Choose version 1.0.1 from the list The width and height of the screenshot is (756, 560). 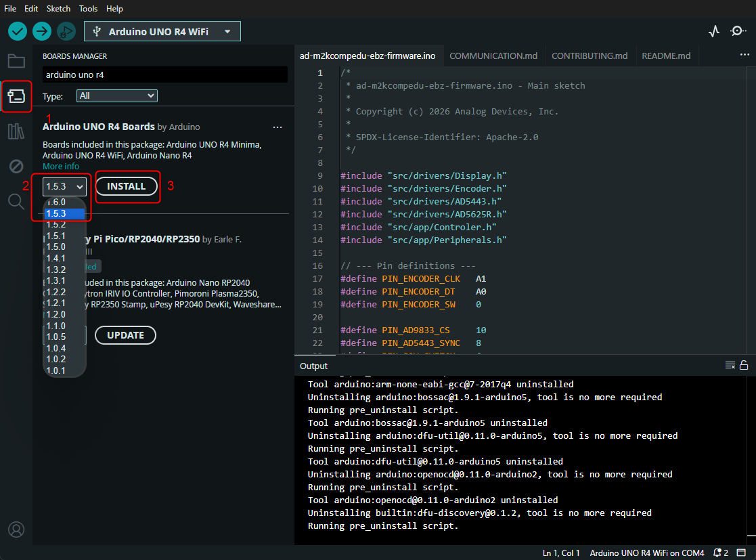click(56, 371)
